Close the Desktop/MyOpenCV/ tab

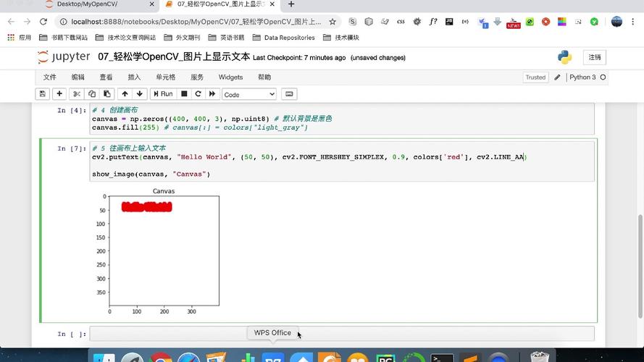151,4
